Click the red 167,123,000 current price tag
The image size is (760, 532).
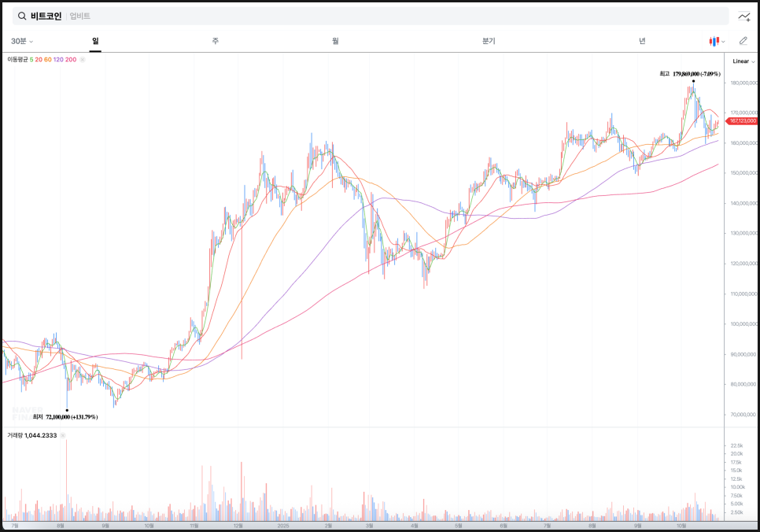(743, 121)
